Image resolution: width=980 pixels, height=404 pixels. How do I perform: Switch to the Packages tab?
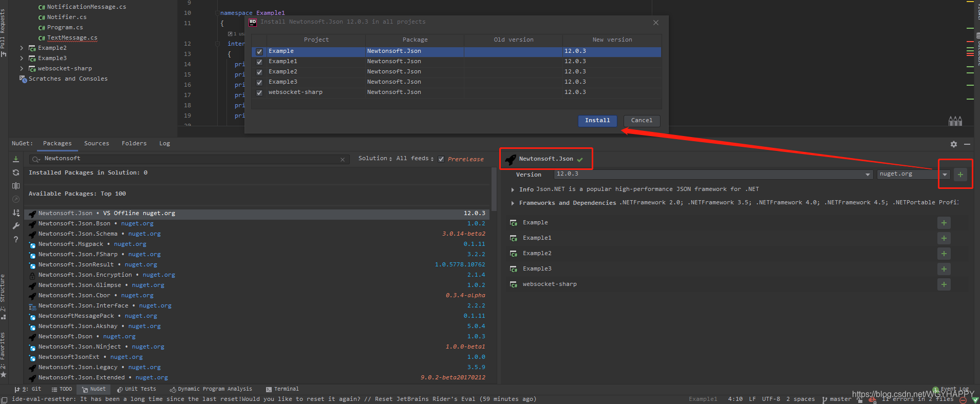[58, 144]
